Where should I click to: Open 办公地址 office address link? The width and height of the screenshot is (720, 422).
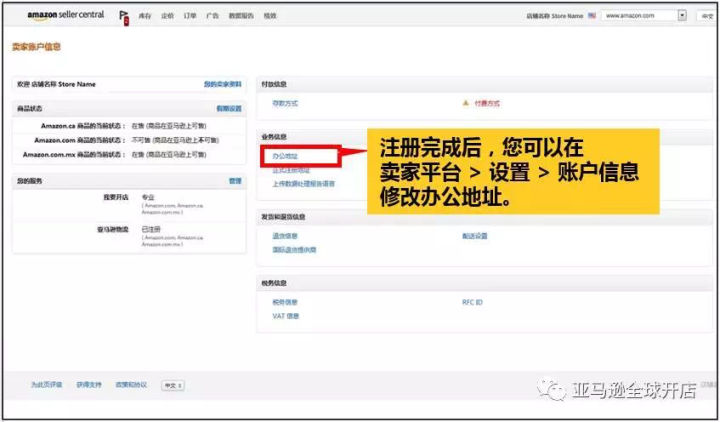[285, 156]
